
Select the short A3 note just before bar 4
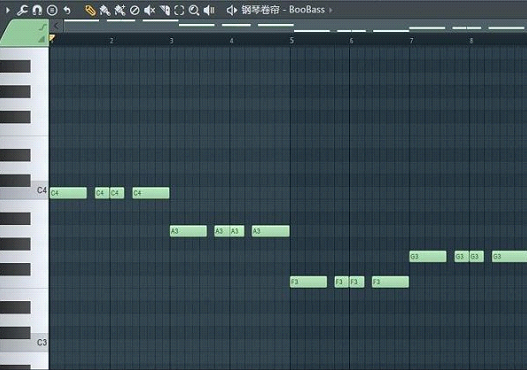(222, 231)
